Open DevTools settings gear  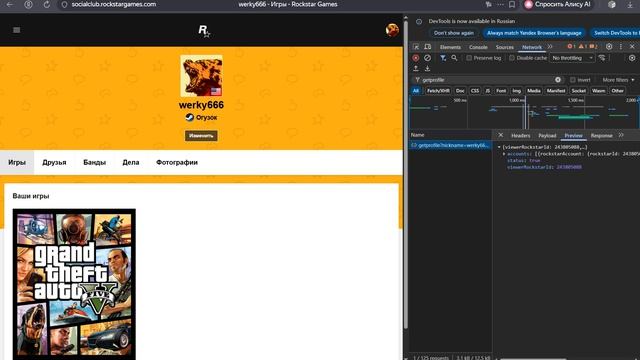coord(609,47)
